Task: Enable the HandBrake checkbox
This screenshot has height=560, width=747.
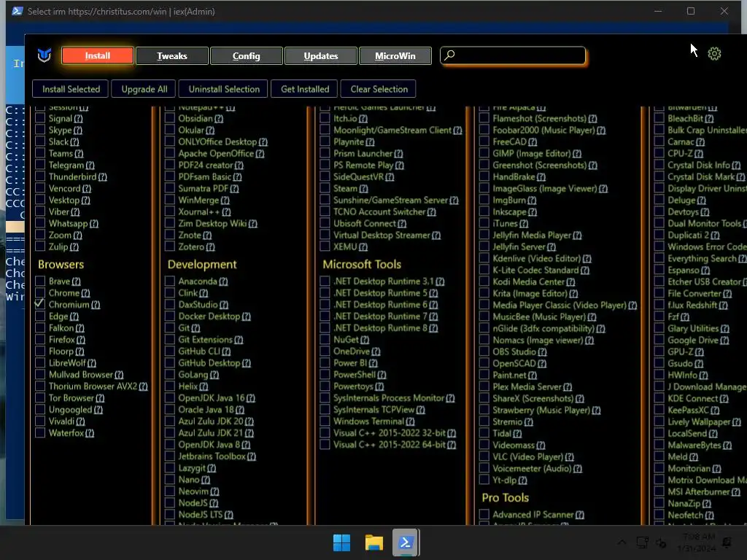Action: [484, 176]
